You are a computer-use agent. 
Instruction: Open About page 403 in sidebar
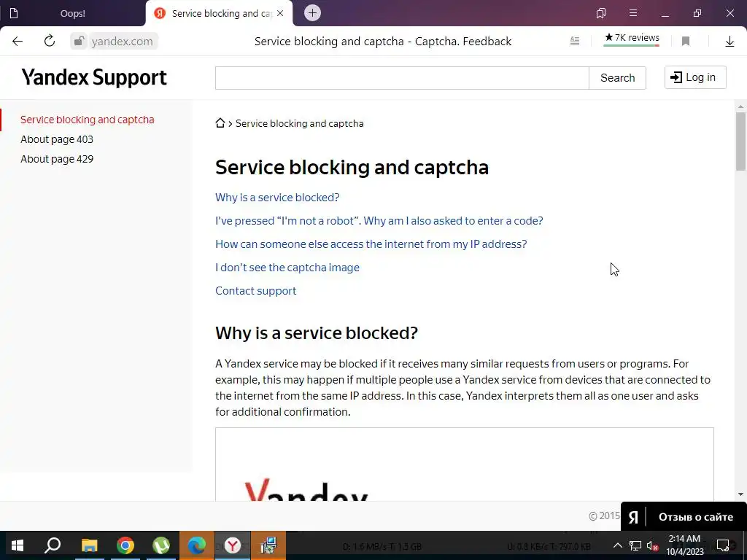[x=57, y=139]
